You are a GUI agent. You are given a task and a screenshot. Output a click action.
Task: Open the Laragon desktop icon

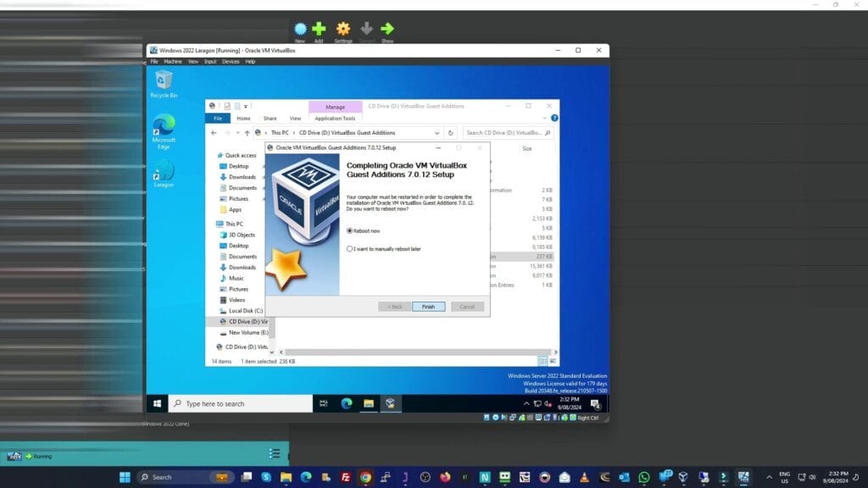164,173
